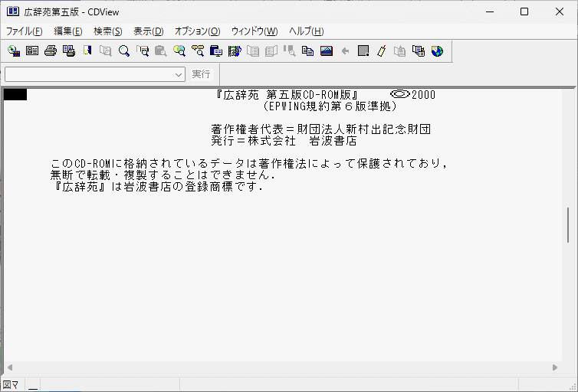Click the yellow marker pen icon
The image size is (578, 392).
(x=382, y=51)
